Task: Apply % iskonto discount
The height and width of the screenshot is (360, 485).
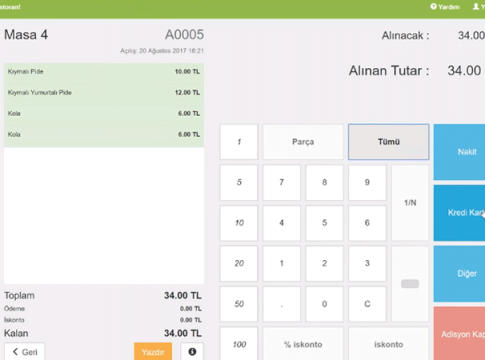Action: click(303, 344)
